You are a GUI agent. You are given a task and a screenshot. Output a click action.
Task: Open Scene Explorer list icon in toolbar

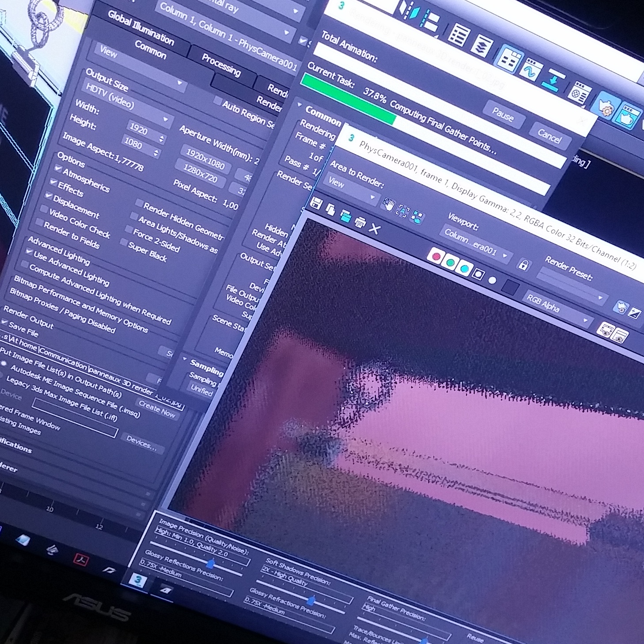tap(458, 34)
